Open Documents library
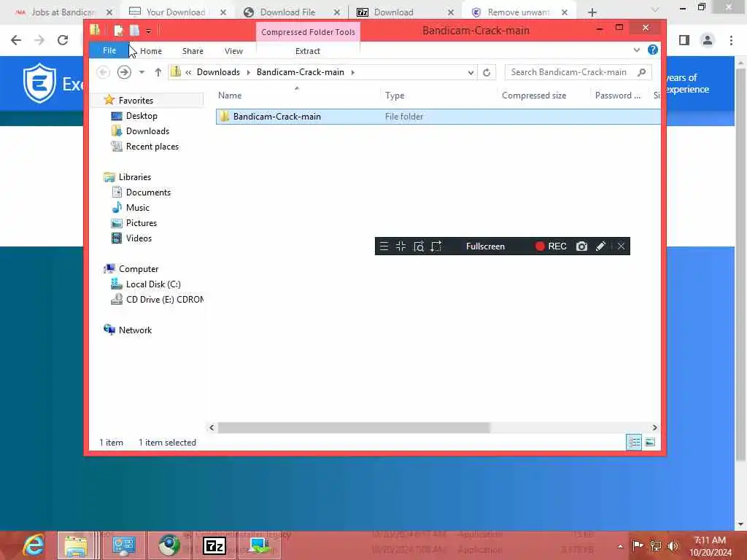The height and width of the screenshot is (560, 747). pyautogui.click(x=148, y=192)
